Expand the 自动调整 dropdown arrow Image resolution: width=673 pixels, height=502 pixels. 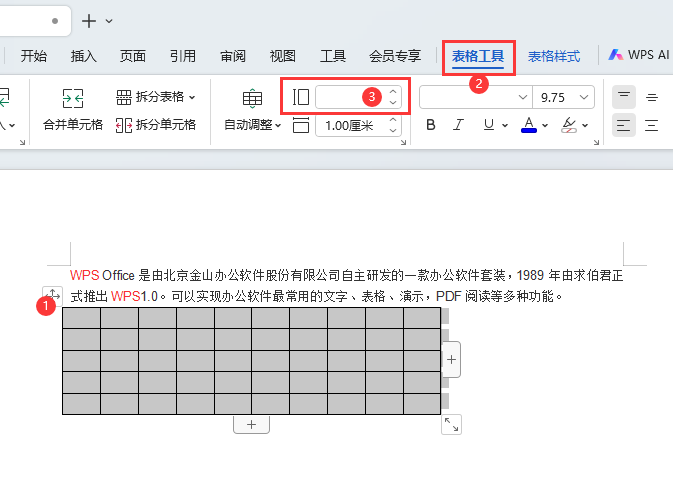(278, 125)
